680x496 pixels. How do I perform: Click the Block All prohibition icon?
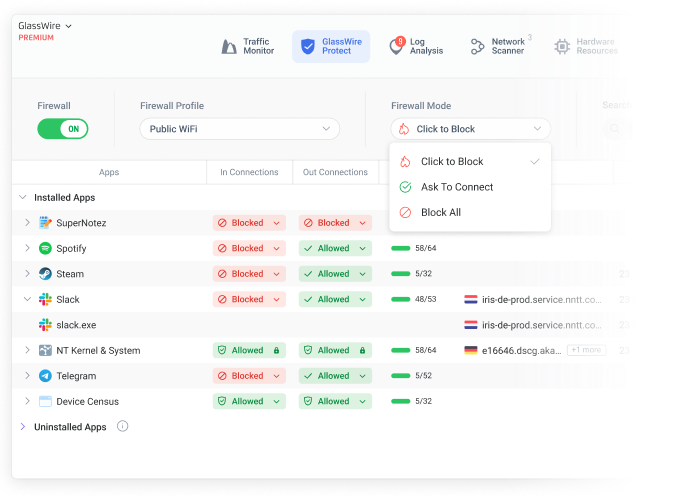(x=405, y=212)
